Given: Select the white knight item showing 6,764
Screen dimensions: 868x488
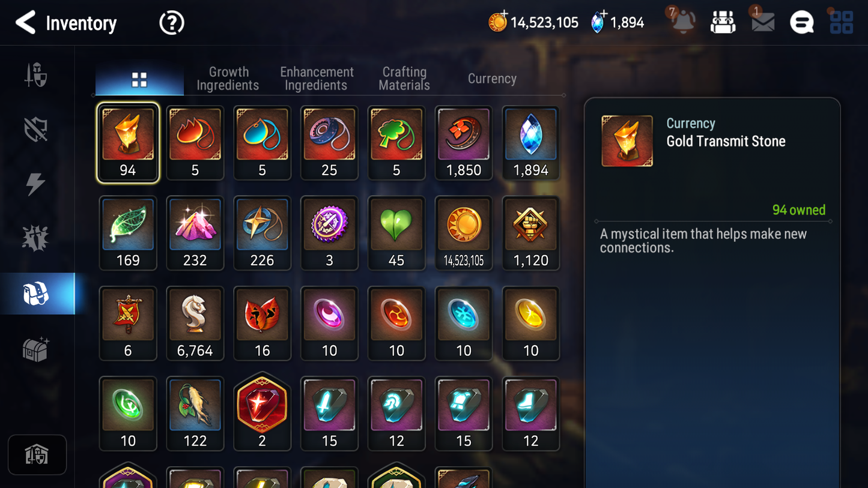Looking at the screenshot, I should coord(195,324).
